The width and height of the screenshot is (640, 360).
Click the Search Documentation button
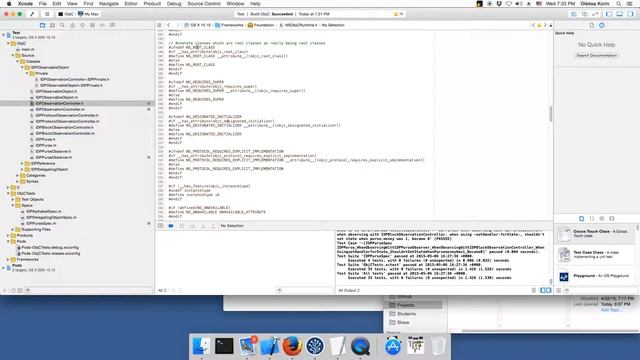pos(596,56)
